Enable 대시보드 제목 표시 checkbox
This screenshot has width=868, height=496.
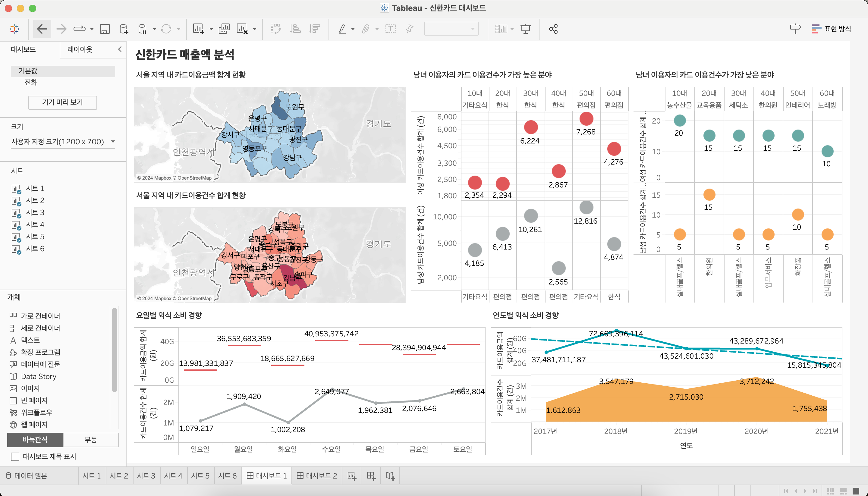tap(15, 457)
